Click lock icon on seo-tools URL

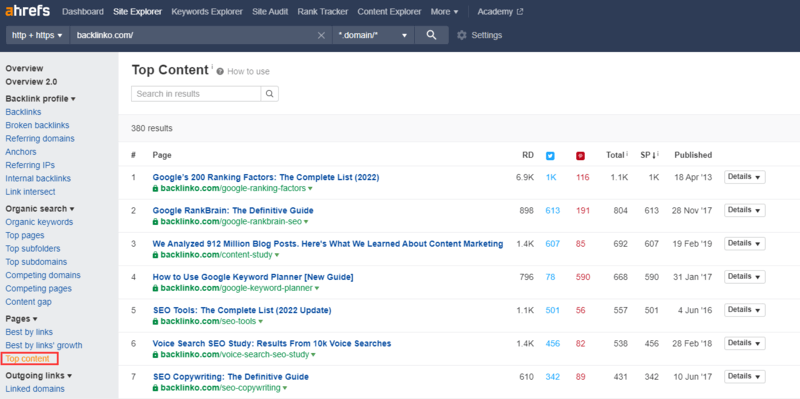pyautogui.click(x=156, y=321)
